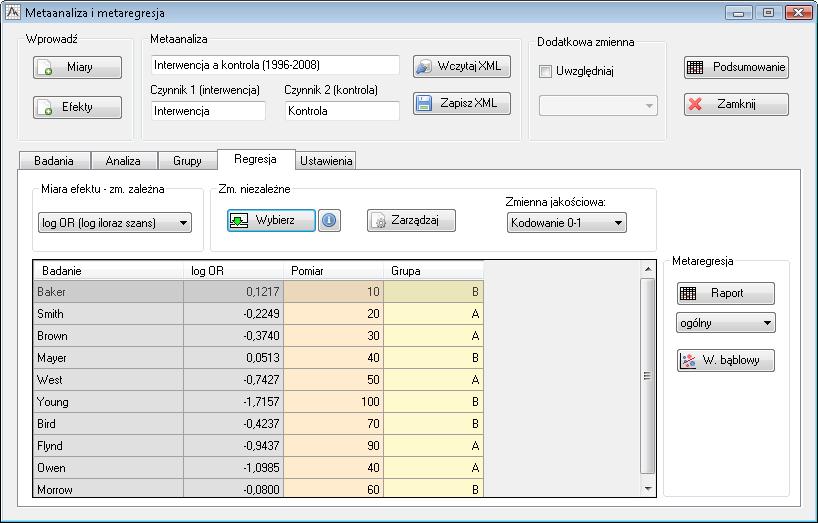Viewport: 818px width, 523px height.
Task: Click the log OR value -1,7157
Action: 234,402
